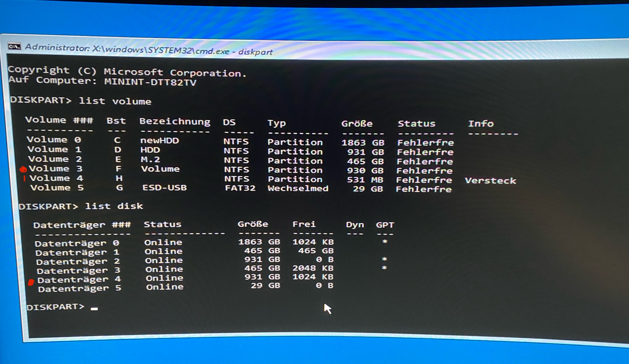629x364 pixels.
Task: Select the 'Volume 4' row label
Action: pyautogui.click(x=56, y=178)
